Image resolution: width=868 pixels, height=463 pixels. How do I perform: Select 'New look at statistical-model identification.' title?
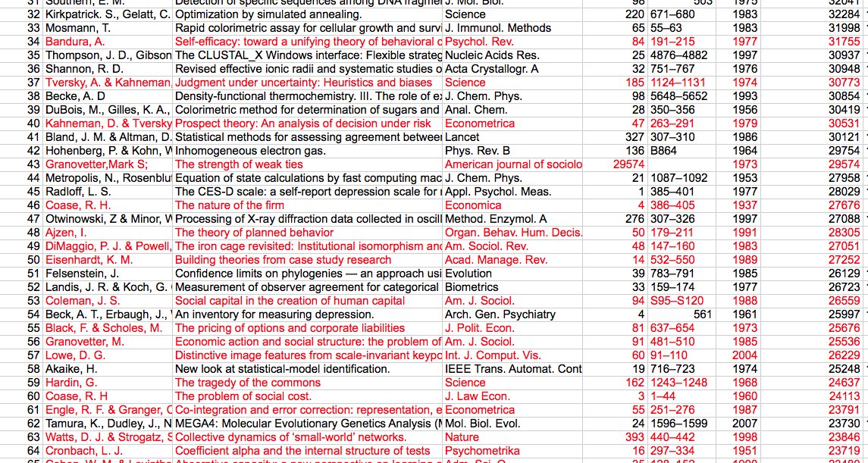pos(308,369)
